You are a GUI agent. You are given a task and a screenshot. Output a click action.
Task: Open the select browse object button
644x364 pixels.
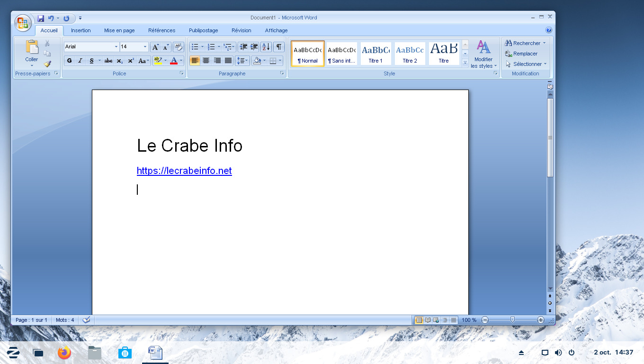tap(550, 303)
